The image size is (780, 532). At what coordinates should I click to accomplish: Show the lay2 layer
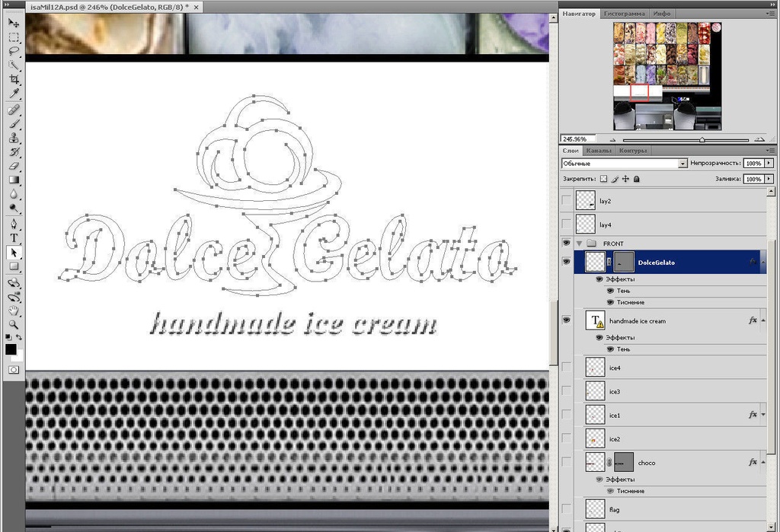pyautogui.click(x=566, y=200)
